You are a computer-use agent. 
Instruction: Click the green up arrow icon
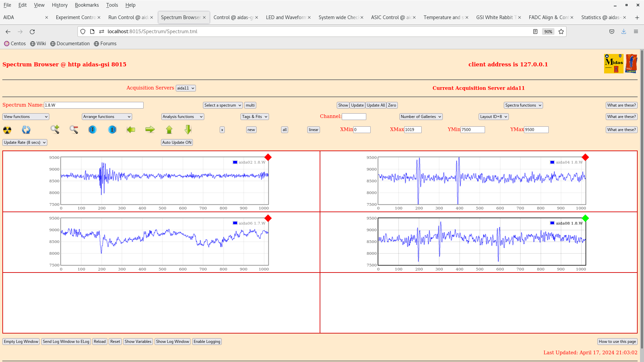[x=169, y=130]
